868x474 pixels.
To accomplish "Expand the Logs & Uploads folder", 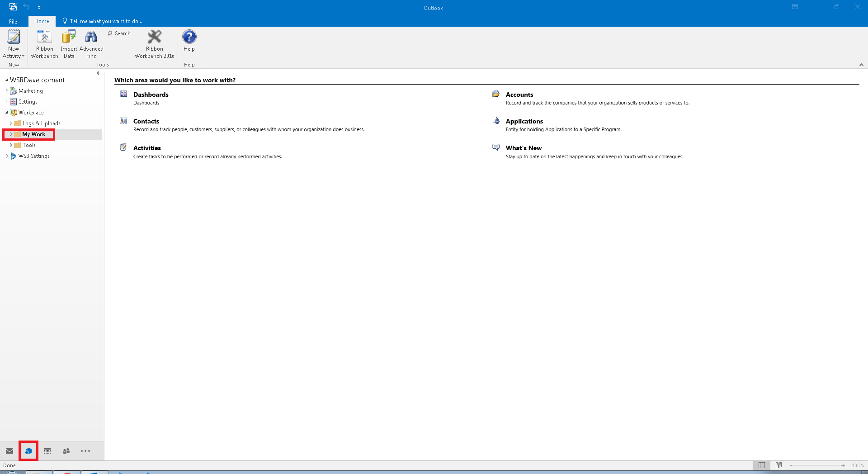I will (11, 123).
